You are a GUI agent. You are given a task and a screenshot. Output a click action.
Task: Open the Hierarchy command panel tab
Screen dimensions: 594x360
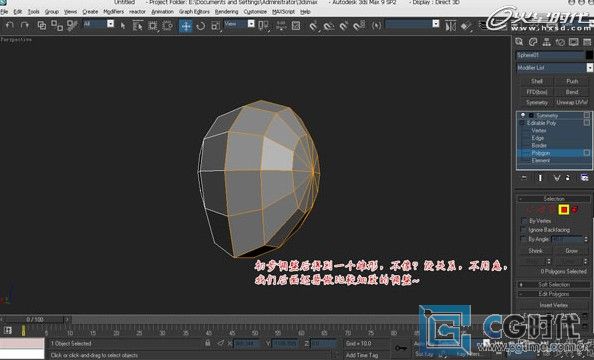(547, 42)
